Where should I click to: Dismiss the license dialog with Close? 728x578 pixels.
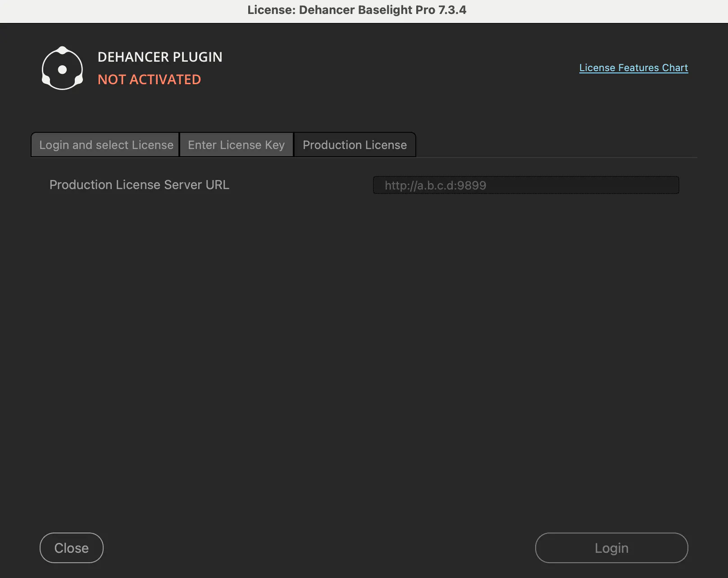71,547
